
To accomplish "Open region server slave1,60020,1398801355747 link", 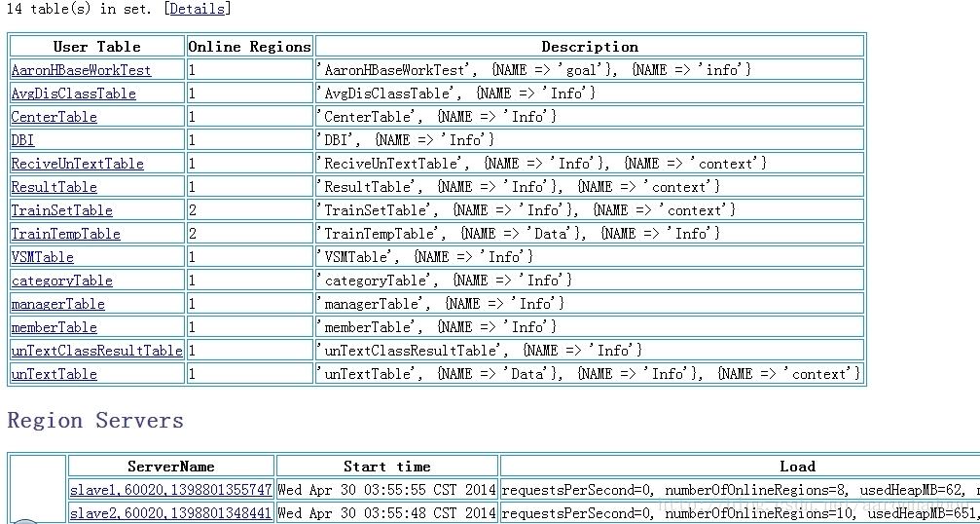I will tap(171, 490).
